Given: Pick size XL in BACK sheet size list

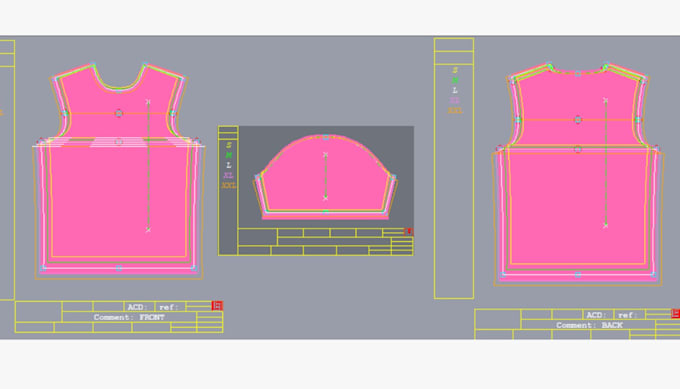Looking at the screenshot, I should coord(455,100).
